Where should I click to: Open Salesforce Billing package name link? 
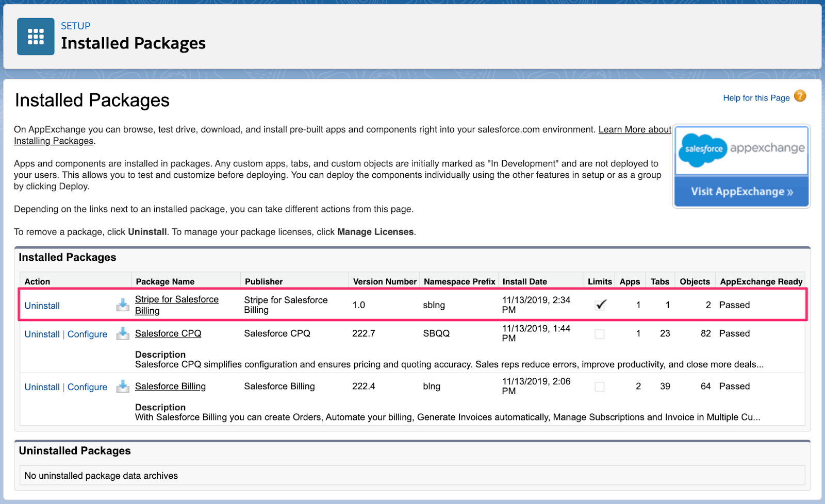[x=170, y=386]
